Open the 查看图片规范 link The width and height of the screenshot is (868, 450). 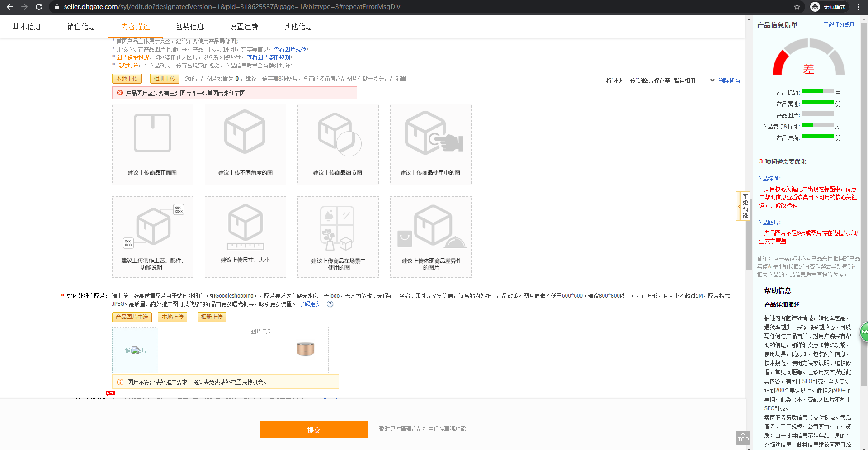pos(290,49)
